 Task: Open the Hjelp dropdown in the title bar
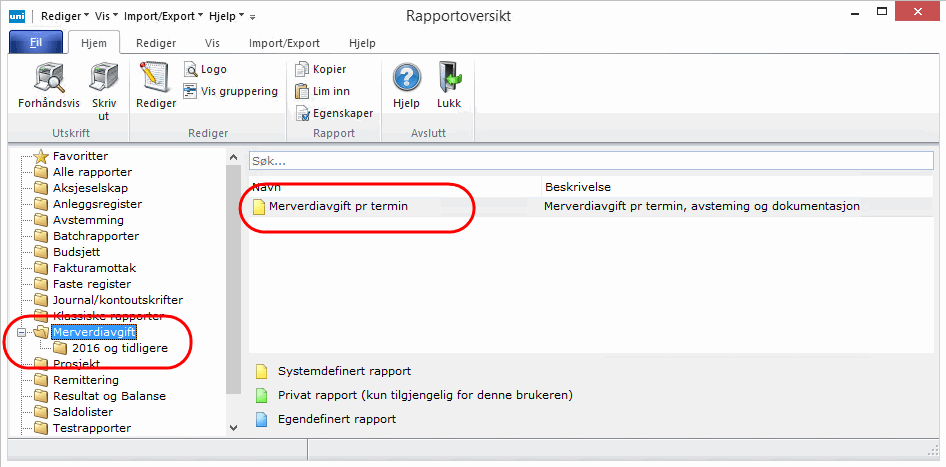226,16
